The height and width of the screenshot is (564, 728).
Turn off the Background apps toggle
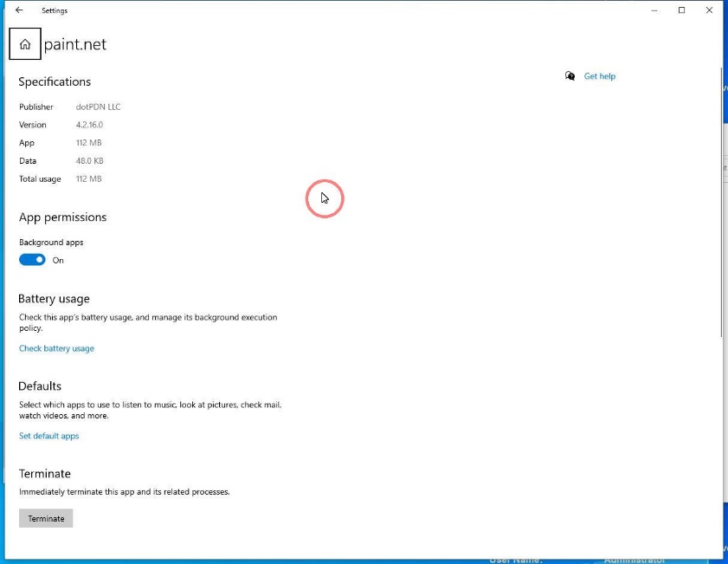click(32, 260)
